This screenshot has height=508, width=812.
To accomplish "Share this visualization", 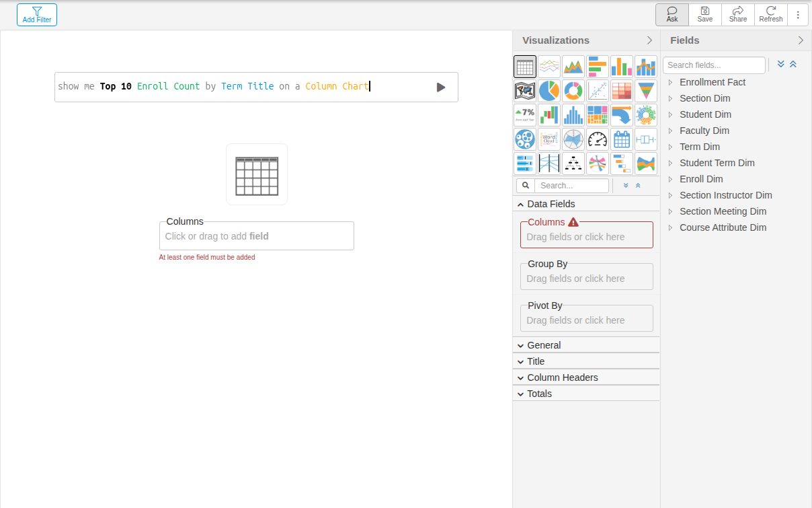I will (x=738, y=14).
